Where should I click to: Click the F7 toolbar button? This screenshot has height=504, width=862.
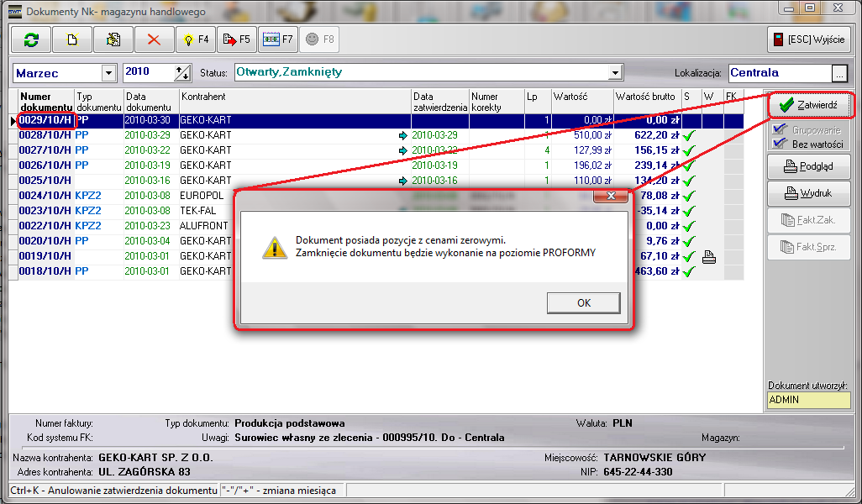coord(278,39)
